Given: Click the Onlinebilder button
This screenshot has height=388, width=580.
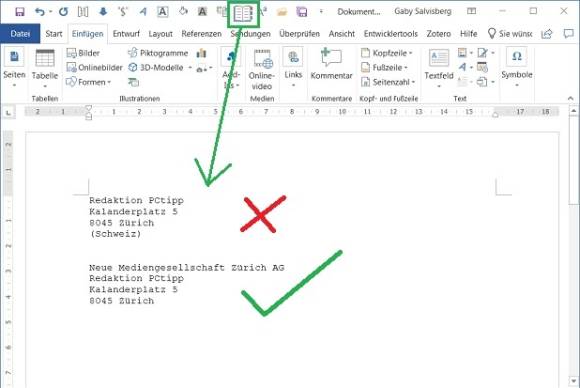Looking at the screenshot, I should tap(94, 67).
